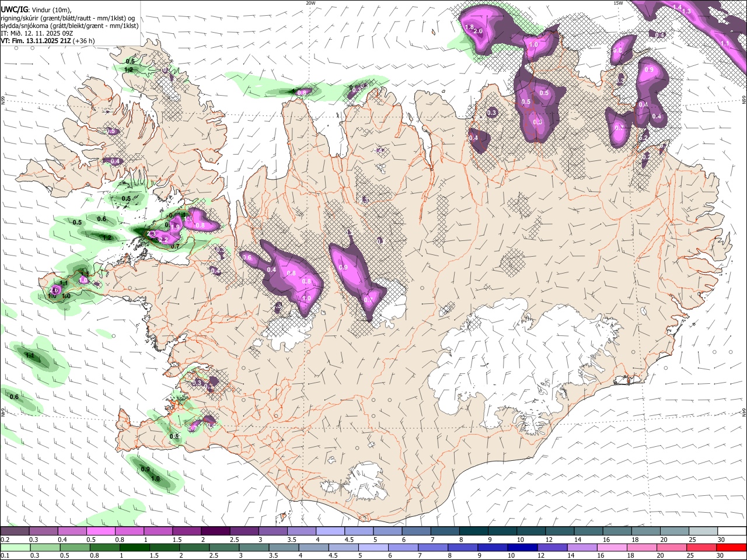
Task: Pick snow legend swatch between 0.3 and 0.4
Action: pyautogui.click(x=43, y=531)
